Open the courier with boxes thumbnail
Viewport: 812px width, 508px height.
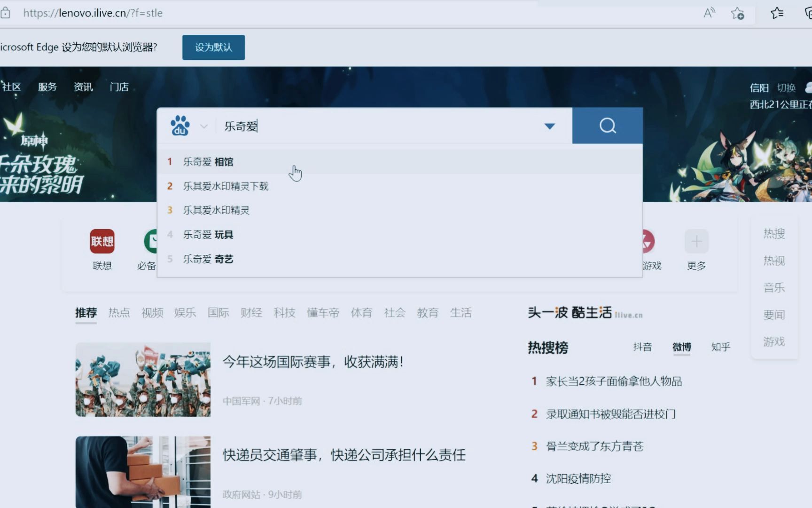point(143,472)
